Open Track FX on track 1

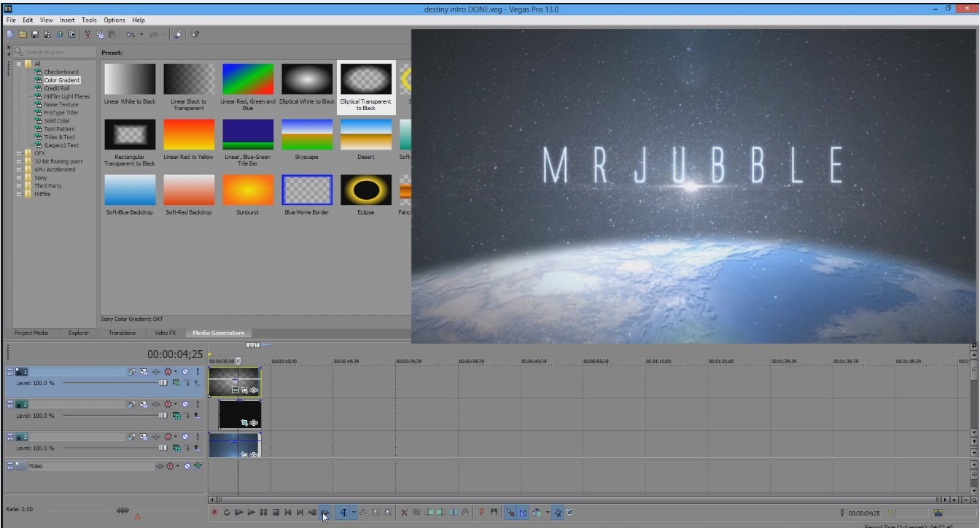[156, 372]
